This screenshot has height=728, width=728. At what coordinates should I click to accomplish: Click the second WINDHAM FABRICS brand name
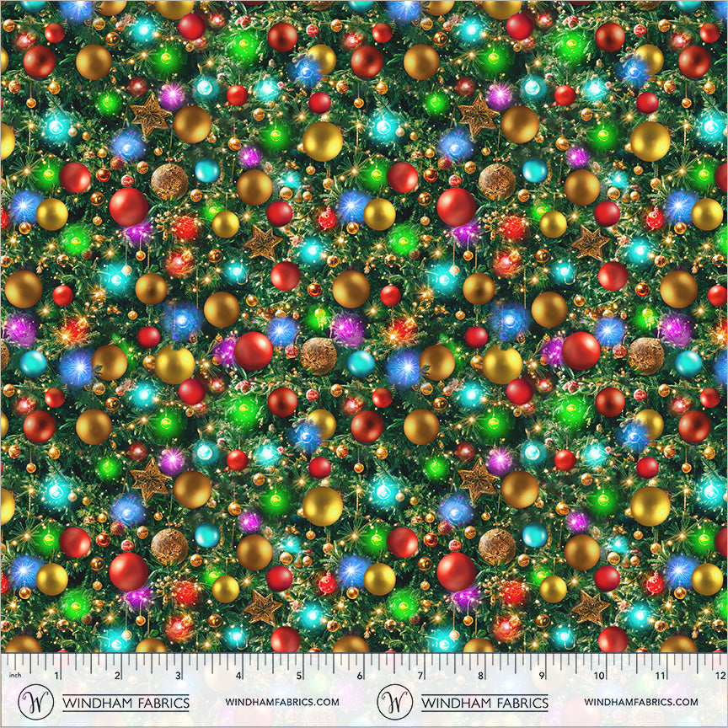(484, 702)
